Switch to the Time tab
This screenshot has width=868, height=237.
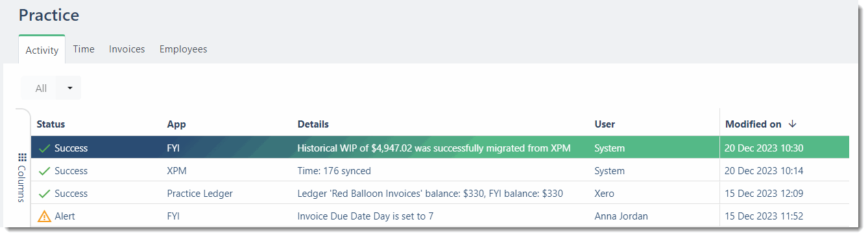[x=84, y=49]
